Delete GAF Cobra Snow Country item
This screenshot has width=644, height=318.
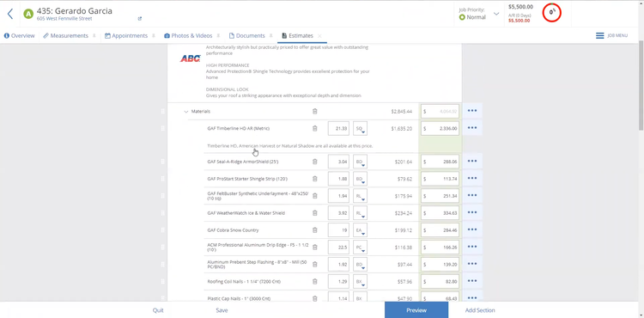pos(315,230)
